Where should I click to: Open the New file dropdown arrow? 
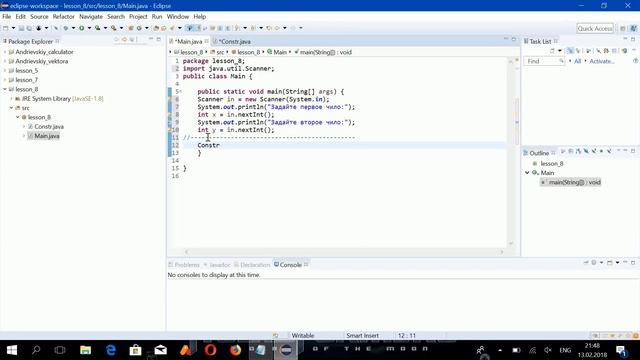coord(13,28)
